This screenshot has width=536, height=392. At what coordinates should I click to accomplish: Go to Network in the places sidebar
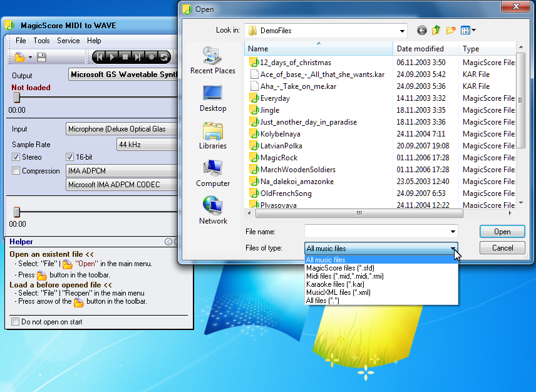pos(213,211)
